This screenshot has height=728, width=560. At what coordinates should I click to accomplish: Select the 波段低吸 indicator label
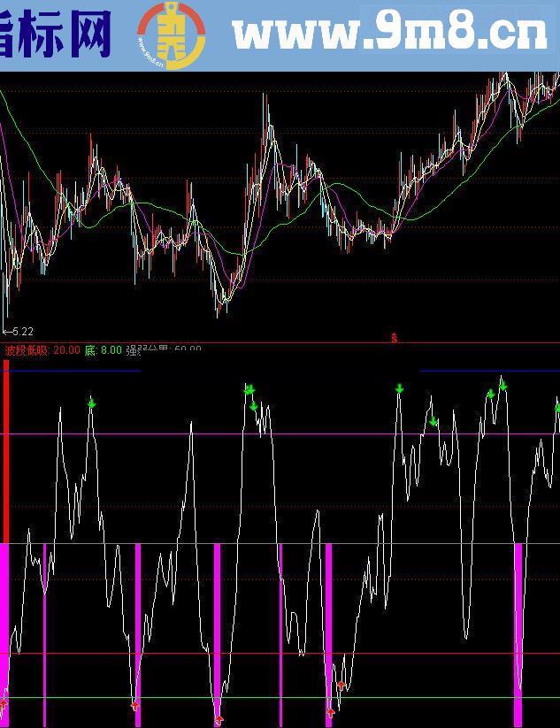27,350
